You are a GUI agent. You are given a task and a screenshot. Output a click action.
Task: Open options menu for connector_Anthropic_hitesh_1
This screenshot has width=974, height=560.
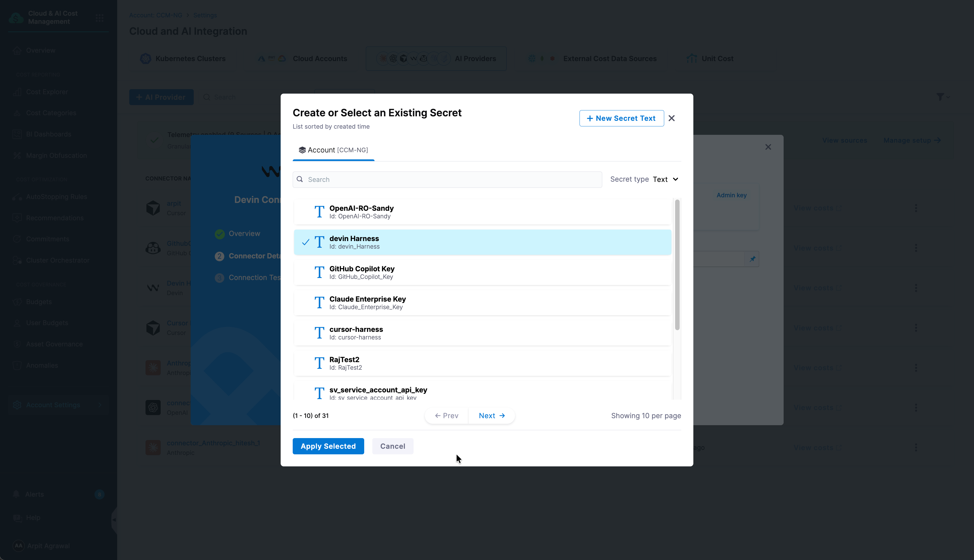pyautogui.click(x=916, y=448)
